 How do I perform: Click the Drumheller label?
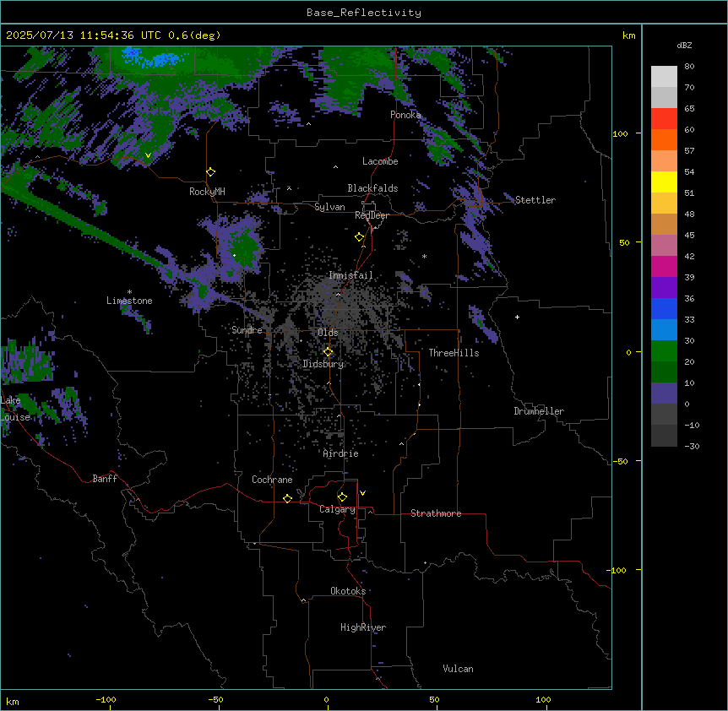point(539,411)
